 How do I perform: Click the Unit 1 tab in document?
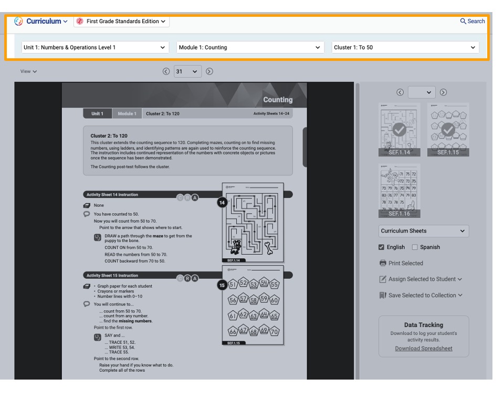pos(98,113)
